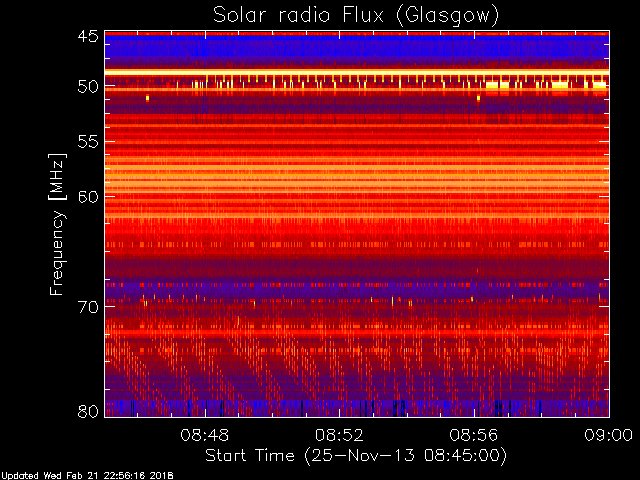Click the 08:56 time axis label
Image resolution: width=640 pixels, height=480 pixels.
coord(474,435)
